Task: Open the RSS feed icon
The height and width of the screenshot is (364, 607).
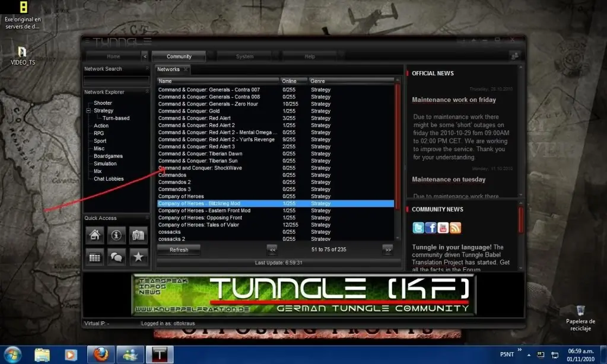Action: [x=455, y=228]
